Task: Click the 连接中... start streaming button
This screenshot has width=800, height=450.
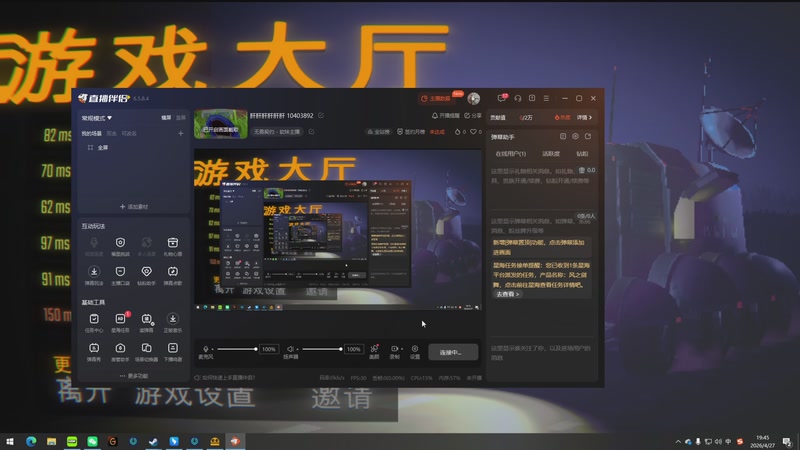Action: coord(453,352)
